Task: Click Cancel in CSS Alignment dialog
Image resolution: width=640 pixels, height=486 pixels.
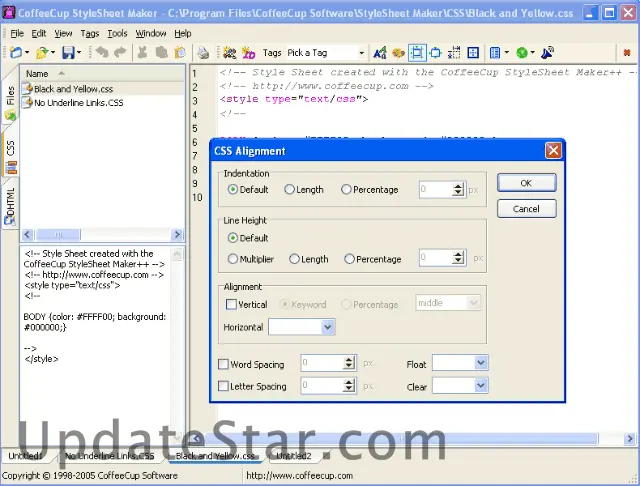Action: coord(526,209)
